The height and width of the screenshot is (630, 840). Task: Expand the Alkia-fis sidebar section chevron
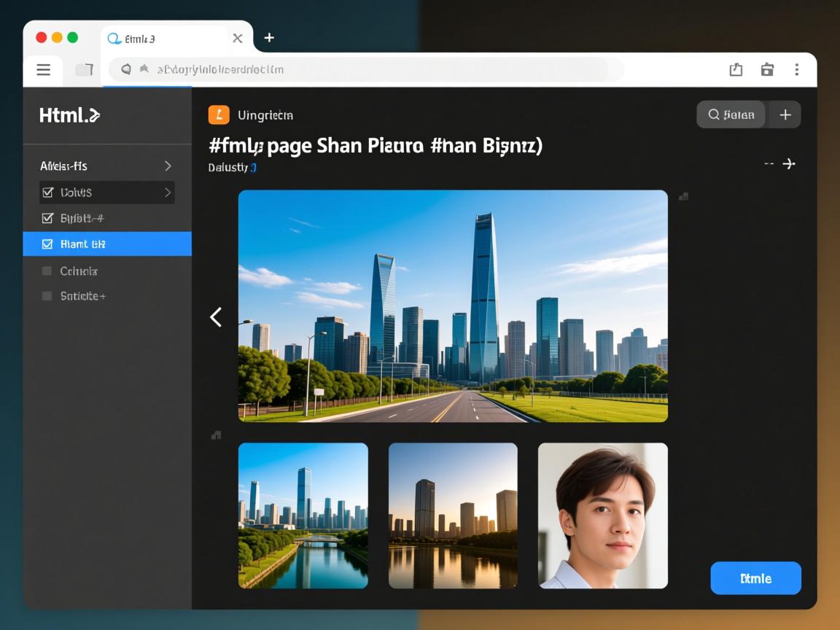pos(168,166)
